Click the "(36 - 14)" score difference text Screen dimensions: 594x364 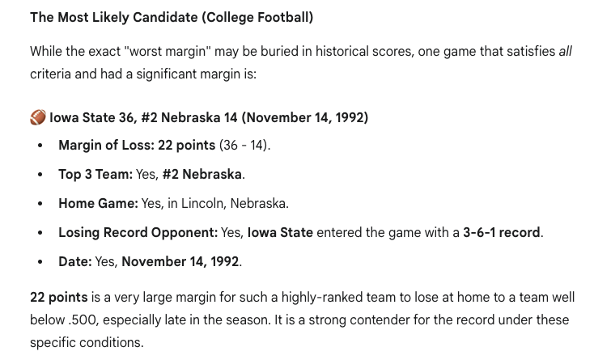(x=244, y=146)
